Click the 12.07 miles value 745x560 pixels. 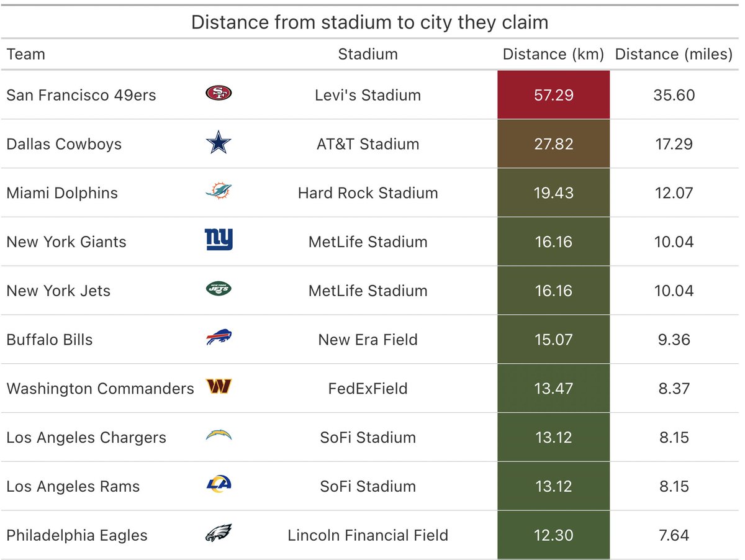(x=674, y=193)
